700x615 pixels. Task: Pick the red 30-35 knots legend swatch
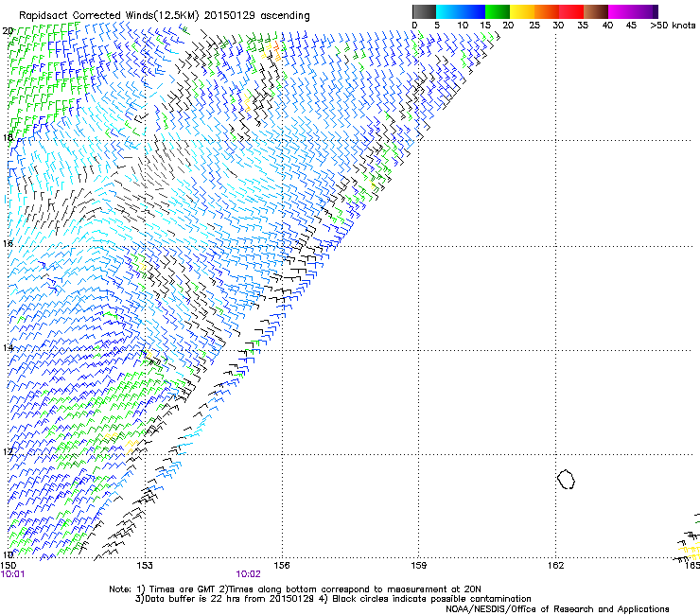(571, 11)
